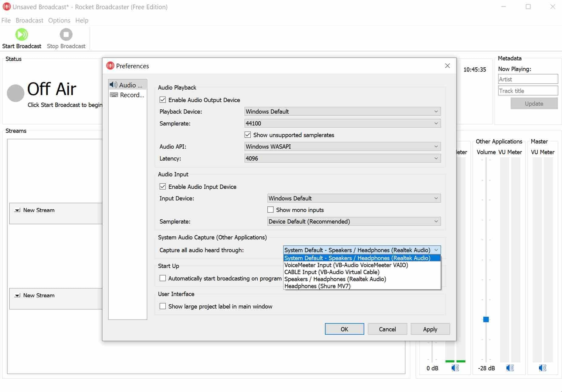Mute the Other Applications speaker icon
The height and width of the screenshot is (392, 562).
tap(510, 368)
